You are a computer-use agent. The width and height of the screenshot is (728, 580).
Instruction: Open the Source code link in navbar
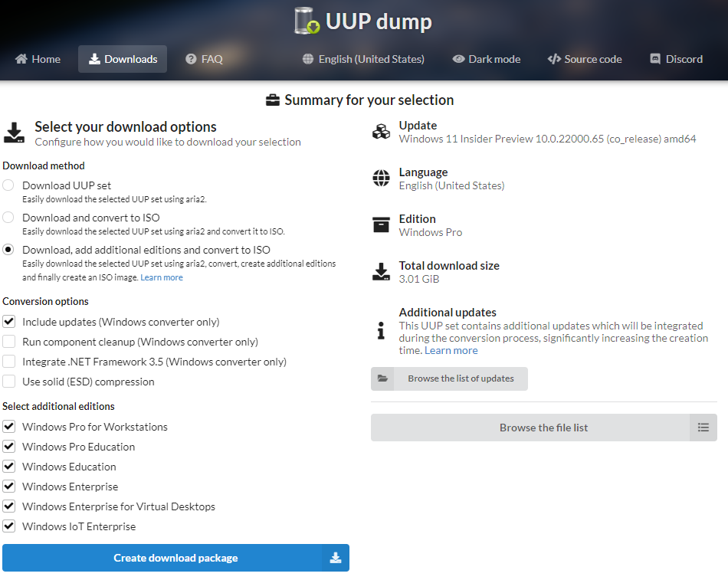[x=585, y=59]
